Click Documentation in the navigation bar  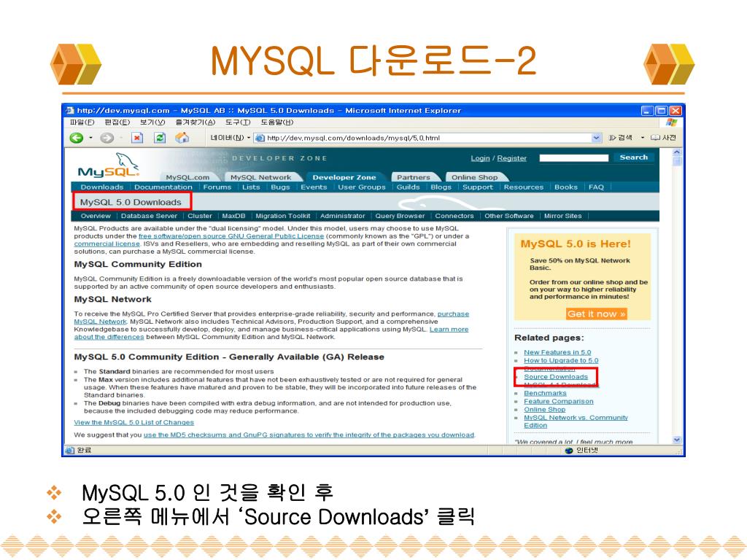[163, 187]
